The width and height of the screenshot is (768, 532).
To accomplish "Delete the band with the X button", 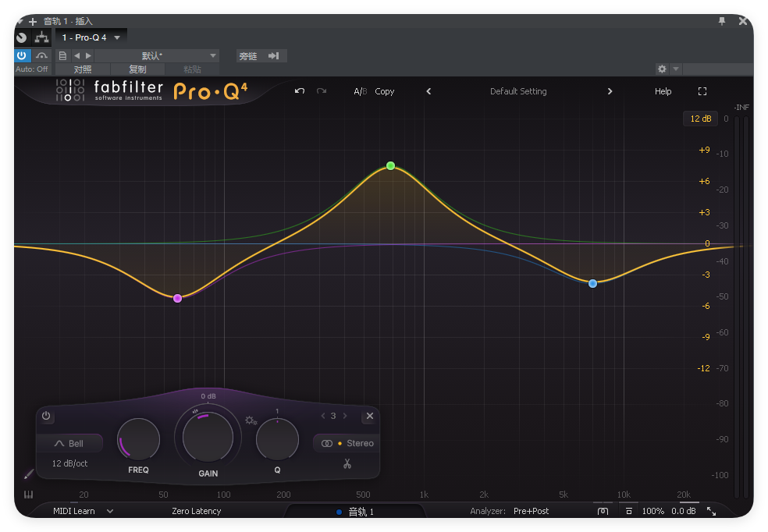I will tap(370, 416).
